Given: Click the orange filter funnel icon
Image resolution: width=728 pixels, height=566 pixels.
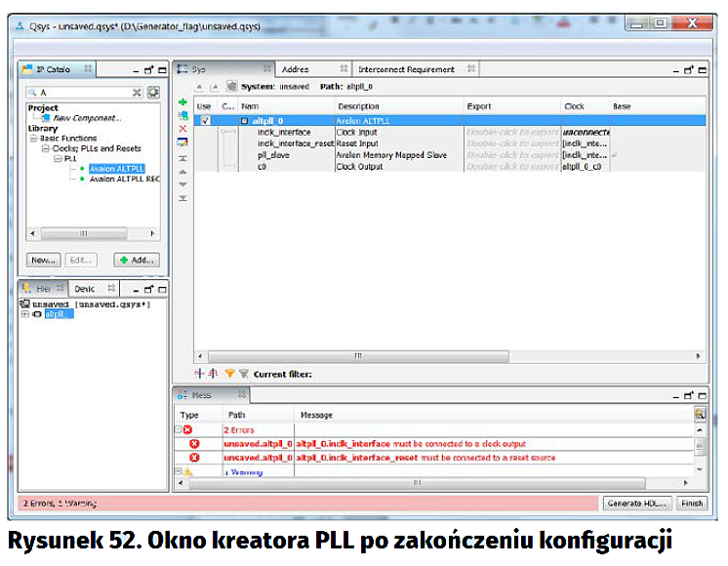Looking at the screenshot, I should [x=229, y=374].
